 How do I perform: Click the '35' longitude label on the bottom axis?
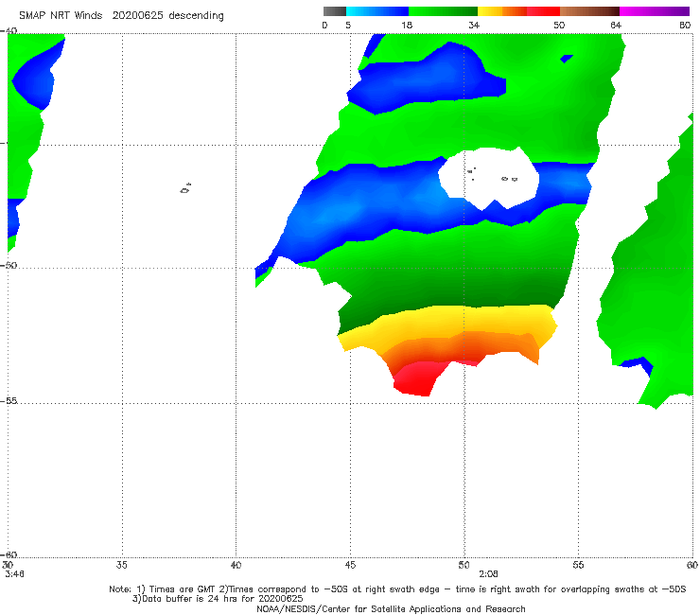click(122, 565)
